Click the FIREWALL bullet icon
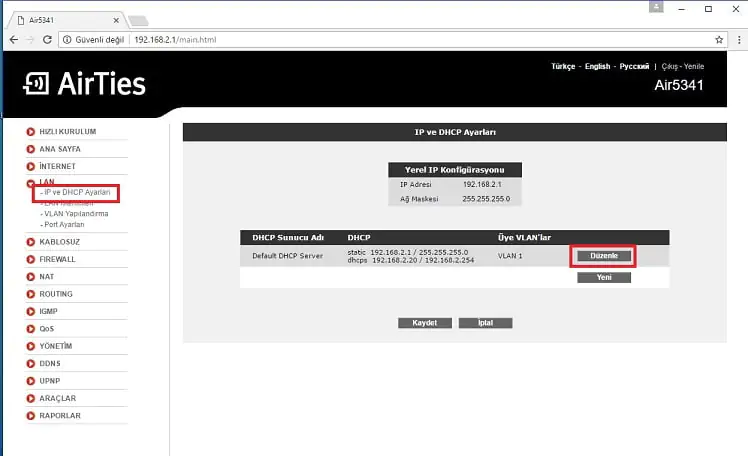 [31, 259]
